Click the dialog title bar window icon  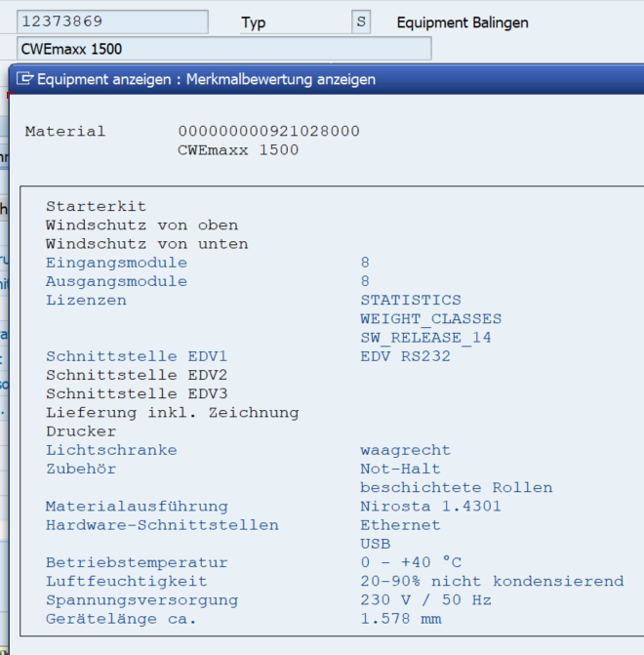pyautogui.click(x=25, y=79)
